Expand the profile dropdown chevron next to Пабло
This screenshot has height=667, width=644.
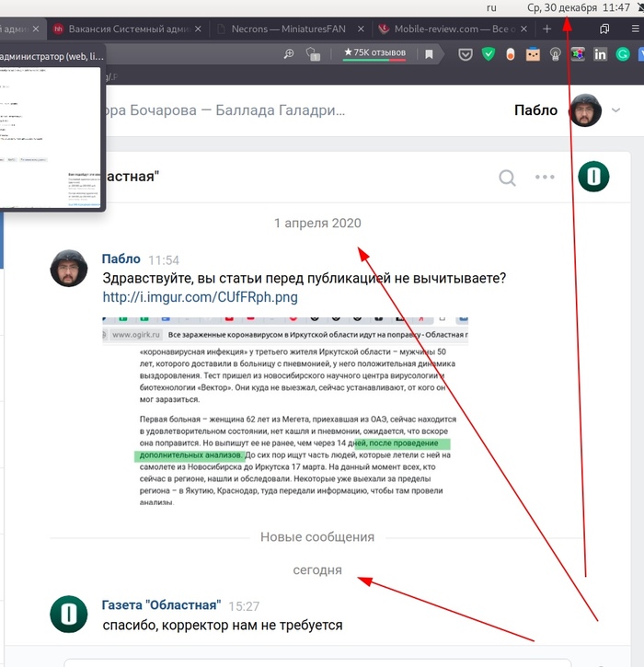[615, 110]
